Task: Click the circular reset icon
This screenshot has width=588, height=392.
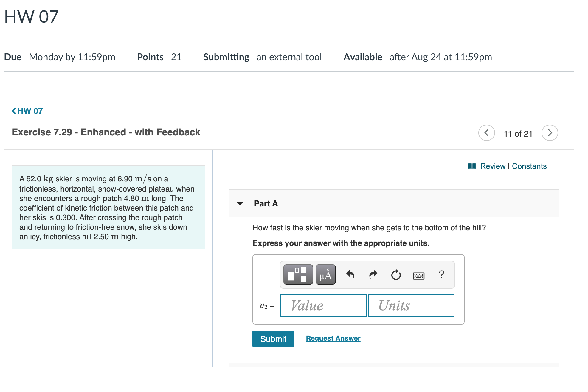Action: click(x=396, y=275)
